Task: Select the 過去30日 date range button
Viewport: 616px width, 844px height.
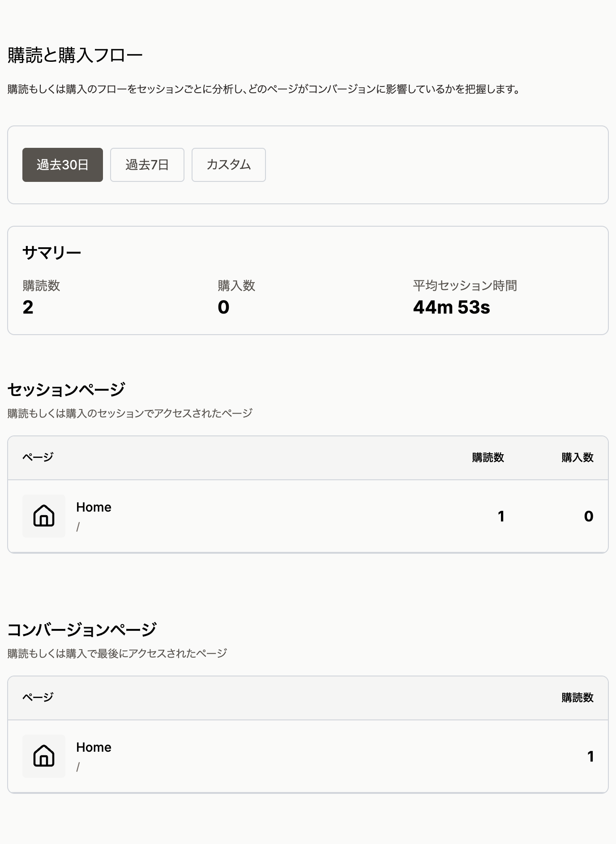Action: (63, 165)
